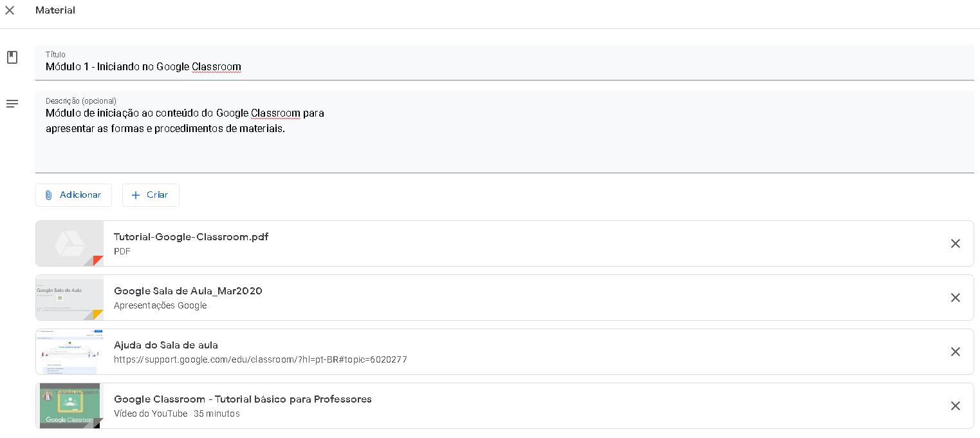Open the Google Sala de Aula slides thumbnail
Viewport: 980px width, 438px height.
(x=69, y=298)
